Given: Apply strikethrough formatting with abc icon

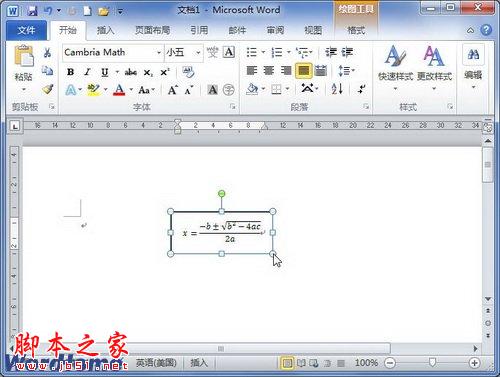Looking at the screenshot, I should point(131,72).
